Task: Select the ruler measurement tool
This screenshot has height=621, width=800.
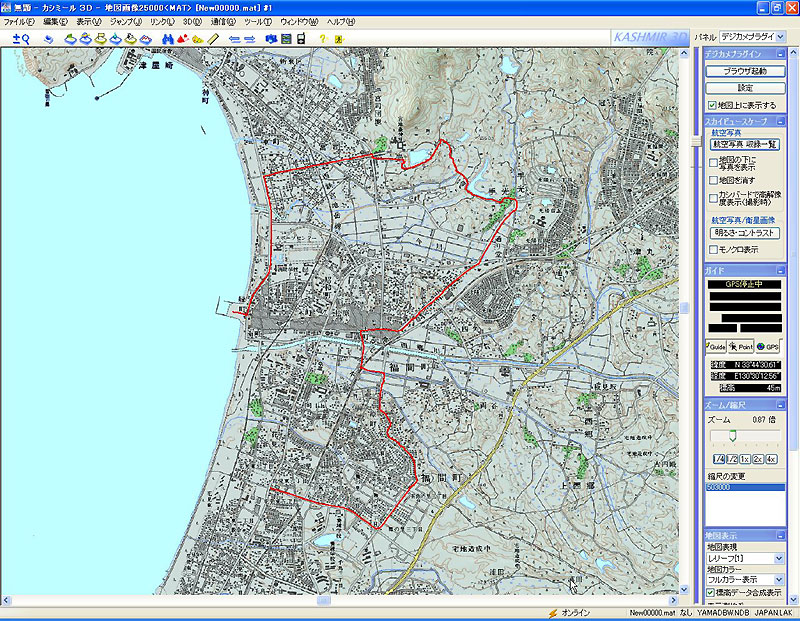Action: click(x=213, y=39)
